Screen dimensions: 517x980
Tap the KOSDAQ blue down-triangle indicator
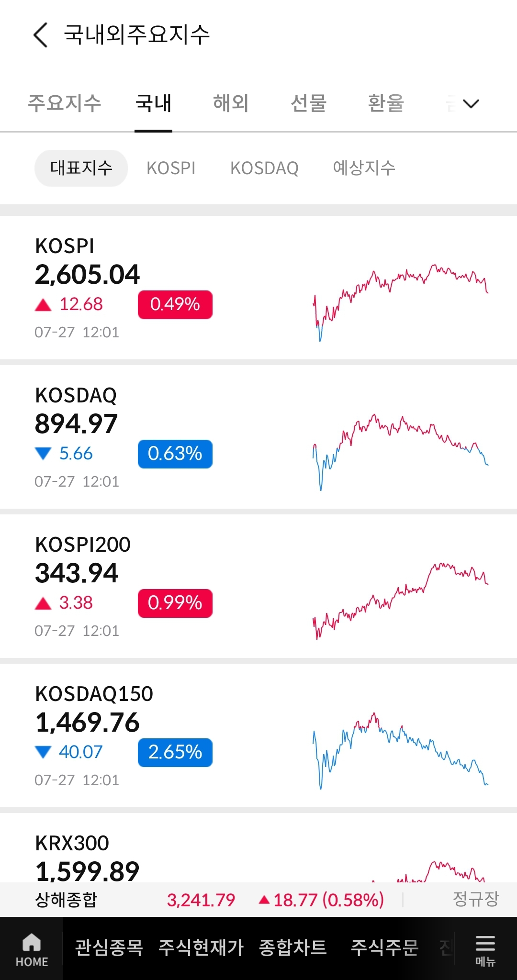43,454
